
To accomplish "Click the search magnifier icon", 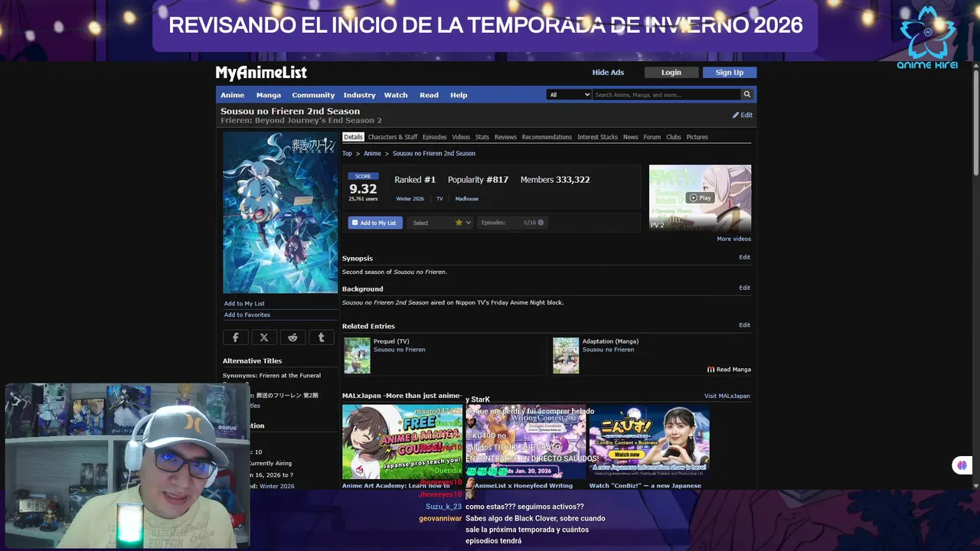I will point(746,95).
